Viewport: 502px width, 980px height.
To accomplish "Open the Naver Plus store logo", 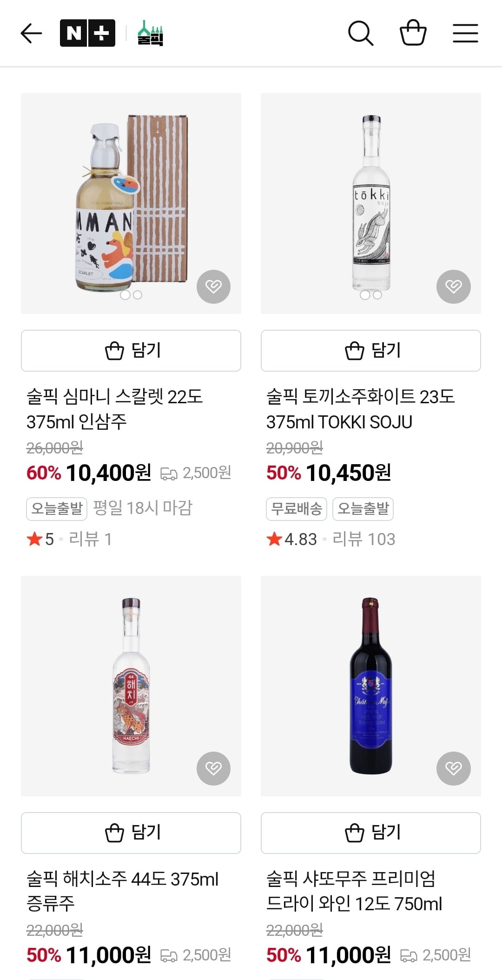I will coord(87,33).
